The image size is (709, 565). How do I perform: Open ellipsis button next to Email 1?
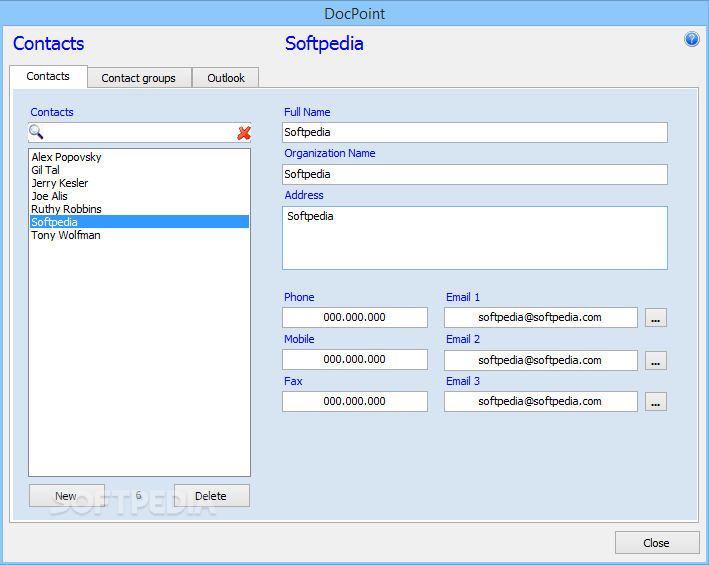(x=656, y=318)
